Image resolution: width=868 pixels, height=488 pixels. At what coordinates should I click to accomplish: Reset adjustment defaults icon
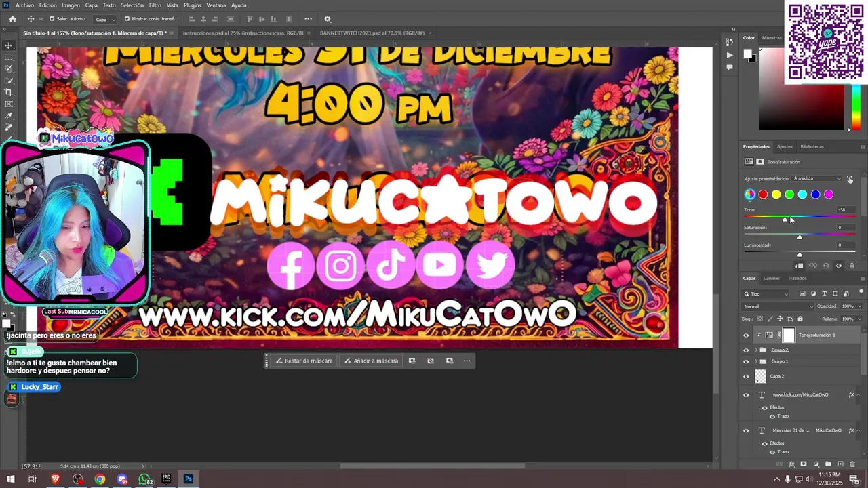(826, 266)
